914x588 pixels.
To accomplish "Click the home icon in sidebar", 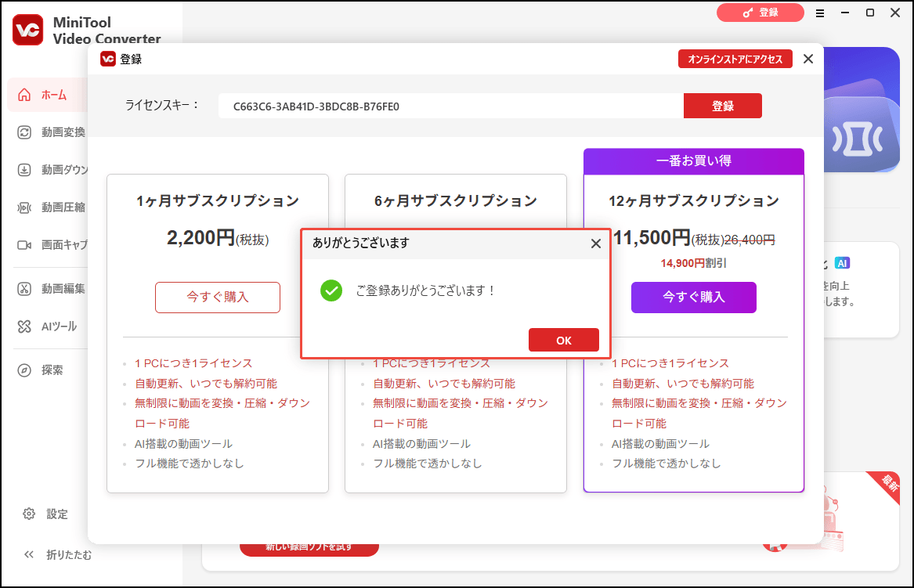I will point(24,95).
